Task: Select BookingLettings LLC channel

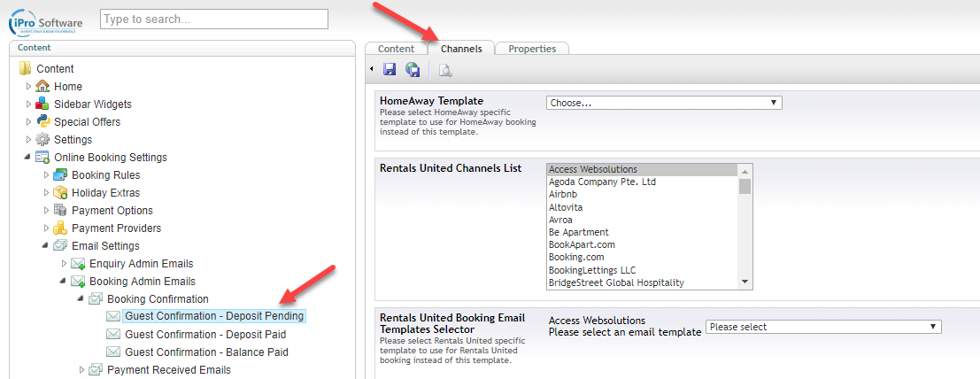Action: (642, 270)
